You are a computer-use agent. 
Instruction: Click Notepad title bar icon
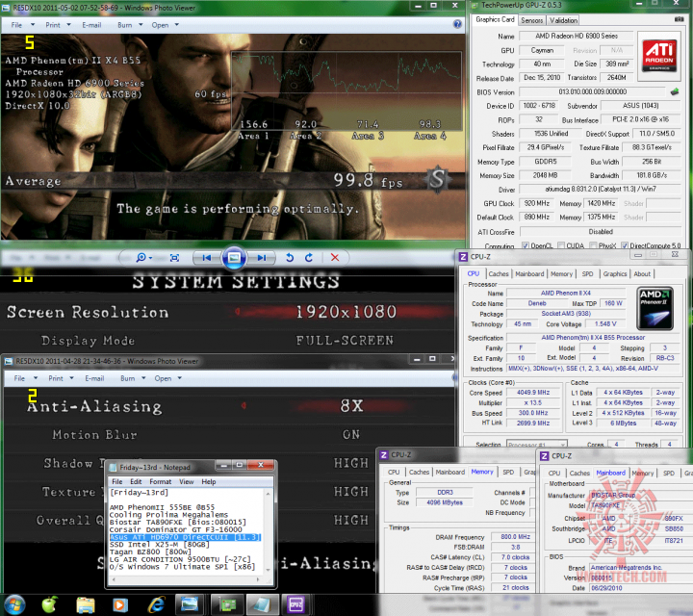pyautogui.click(x=113, y=467)
